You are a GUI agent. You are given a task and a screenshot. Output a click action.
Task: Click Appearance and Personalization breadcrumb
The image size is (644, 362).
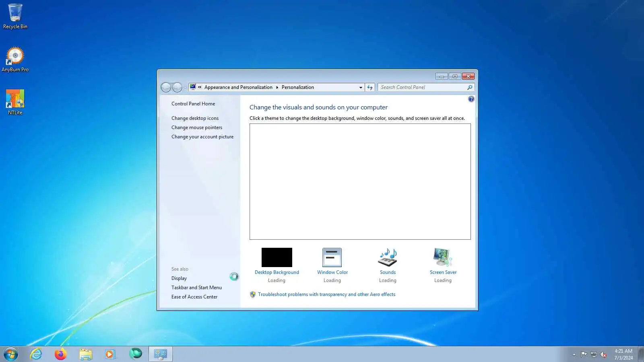(238, 87)
